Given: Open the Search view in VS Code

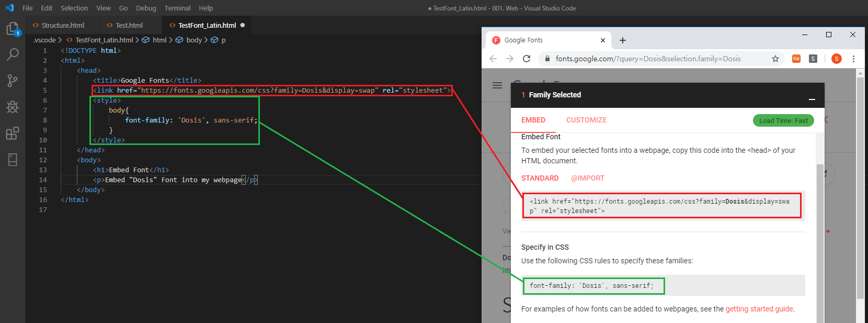Looking at the screenshot, I should (x=13, y=54).
